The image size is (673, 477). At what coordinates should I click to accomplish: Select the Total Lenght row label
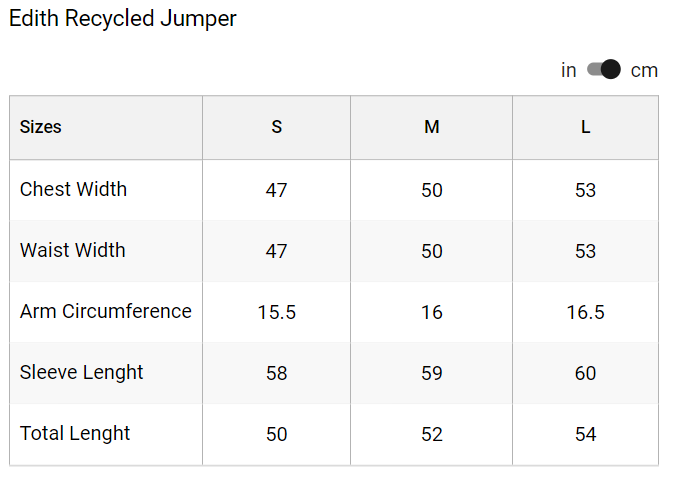point(75,434)
